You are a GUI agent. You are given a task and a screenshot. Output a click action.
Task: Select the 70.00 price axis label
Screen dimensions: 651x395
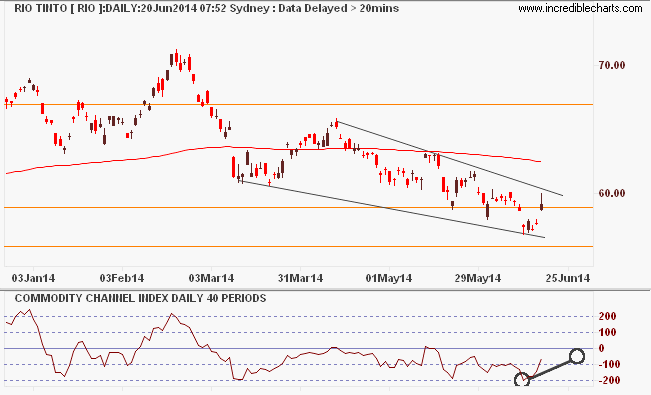pos(612,65)
